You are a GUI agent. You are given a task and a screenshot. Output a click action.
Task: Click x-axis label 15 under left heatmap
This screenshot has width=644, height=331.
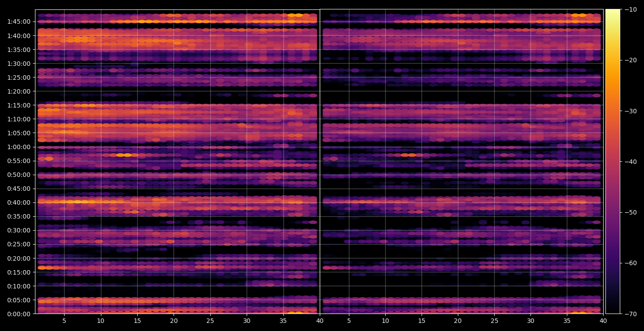137,321
